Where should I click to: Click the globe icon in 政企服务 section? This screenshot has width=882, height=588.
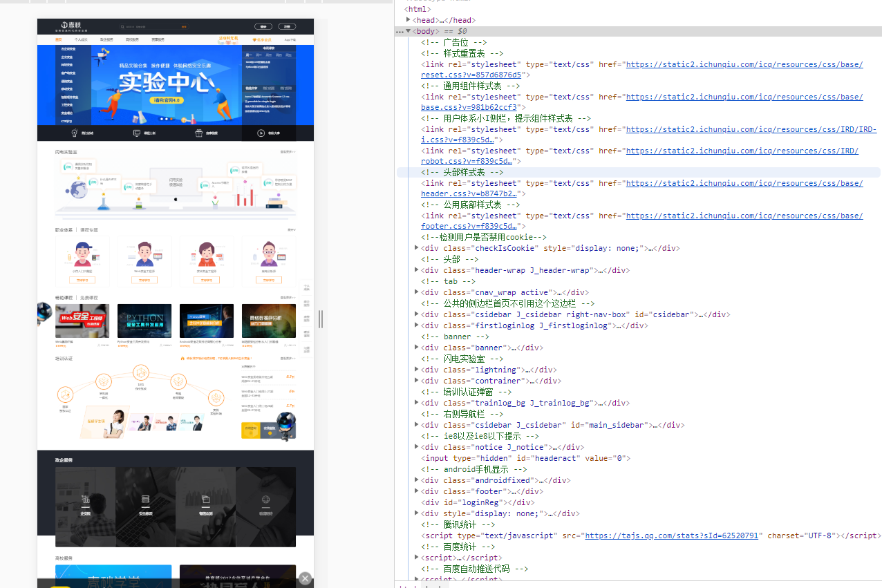tap(265, 500)
